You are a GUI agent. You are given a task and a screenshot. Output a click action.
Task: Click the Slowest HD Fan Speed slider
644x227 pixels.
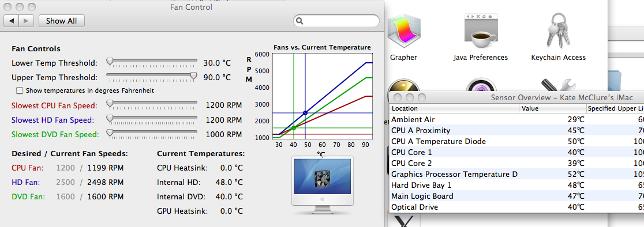pyautogui.click(x=152, y=120)
